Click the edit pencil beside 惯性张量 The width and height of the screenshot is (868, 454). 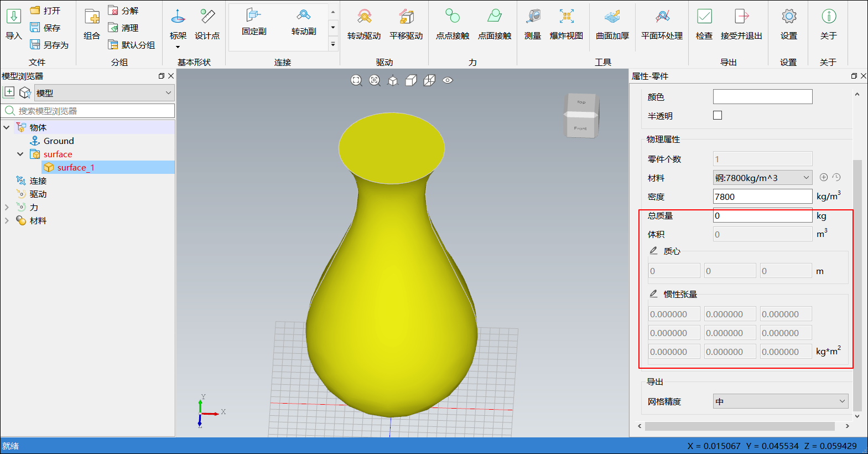653,293
